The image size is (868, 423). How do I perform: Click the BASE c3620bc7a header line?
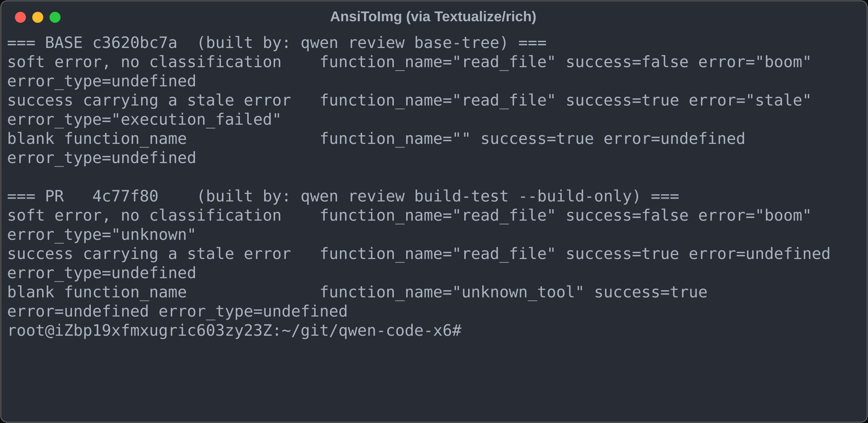277,43
